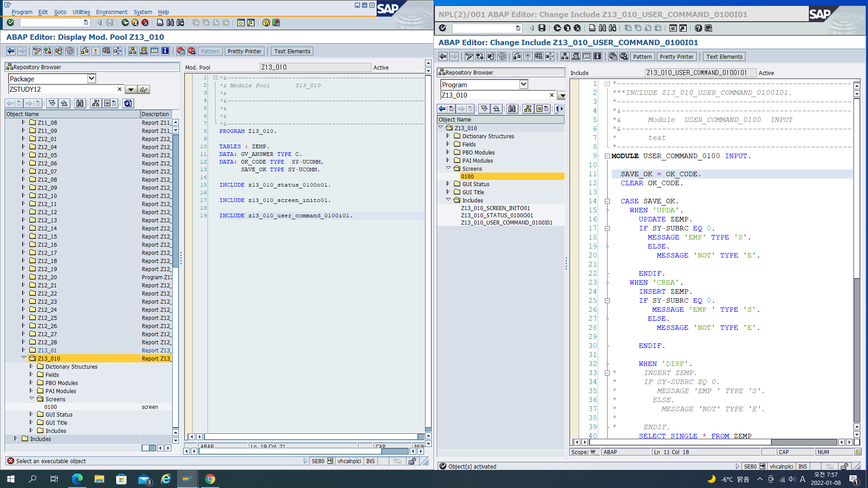This screenshot has width=868, height=488.
Task: Expand GUI Status in left tree
Action: tap(31, 414)
